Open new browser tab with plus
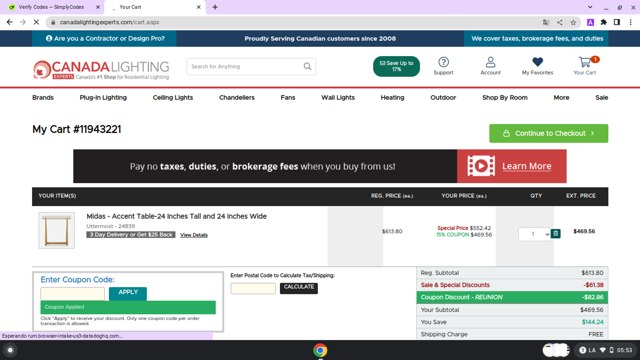 [x=215, y=7]
